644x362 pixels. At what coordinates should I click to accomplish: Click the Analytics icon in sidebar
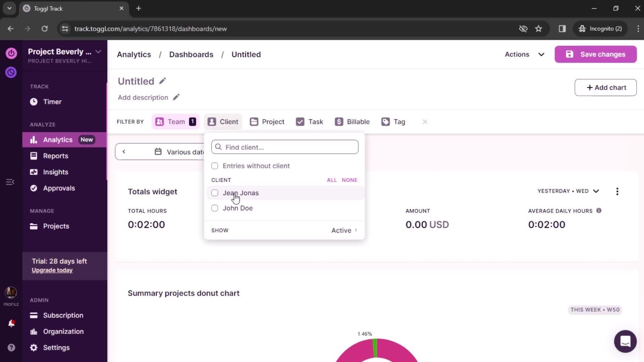pyautogui.click(x=34, y=140)
